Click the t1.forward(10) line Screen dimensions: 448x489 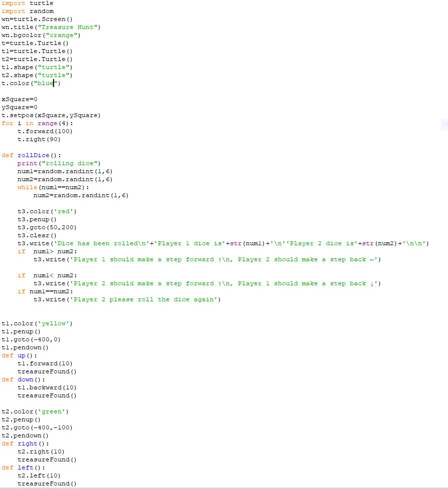(45, 364)
